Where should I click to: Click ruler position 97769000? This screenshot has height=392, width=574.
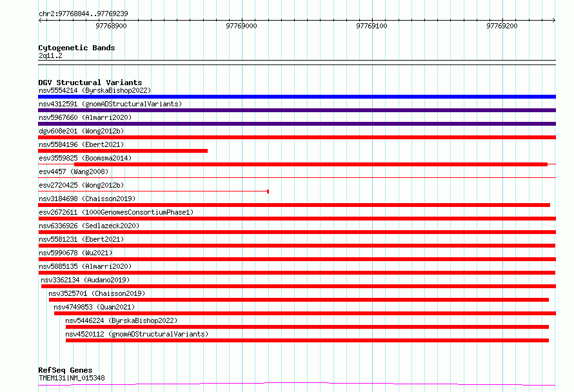click(x=241, y=26)
